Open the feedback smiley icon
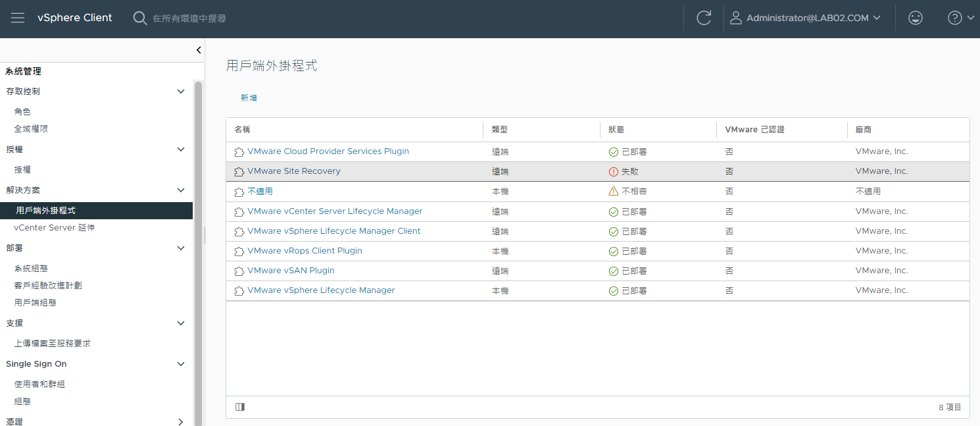The height and width of the screenshot is (426, 980). (x=915, y=18)
